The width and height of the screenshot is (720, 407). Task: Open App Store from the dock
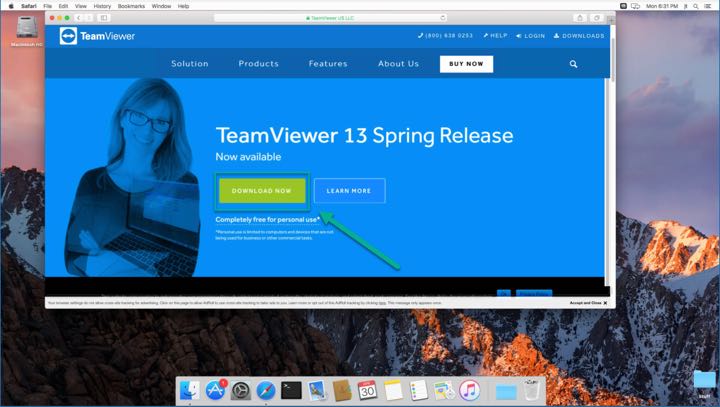[x=215, y=390]
